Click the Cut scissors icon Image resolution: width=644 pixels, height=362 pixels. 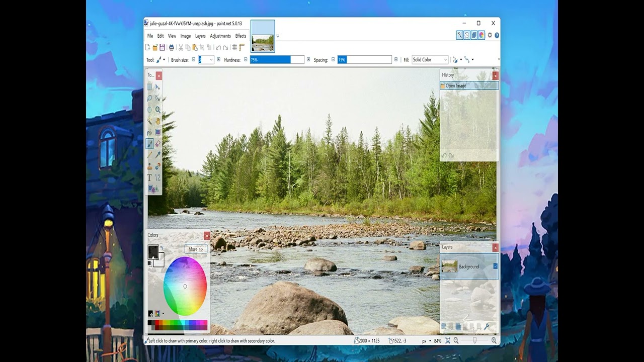click(x=181, y=47)
